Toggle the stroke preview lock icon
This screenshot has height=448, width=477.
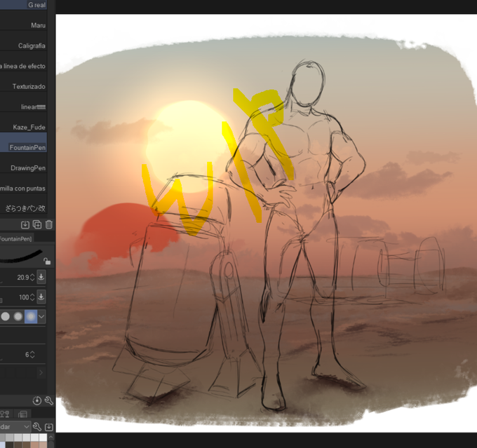47,261
